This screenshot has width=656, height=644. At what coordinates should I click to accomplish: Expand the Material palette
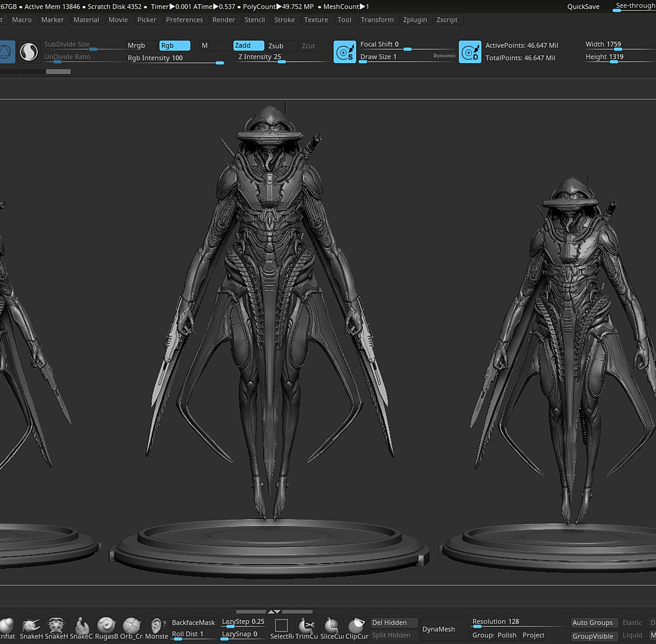pyautogui.click(x=86, y=19)
